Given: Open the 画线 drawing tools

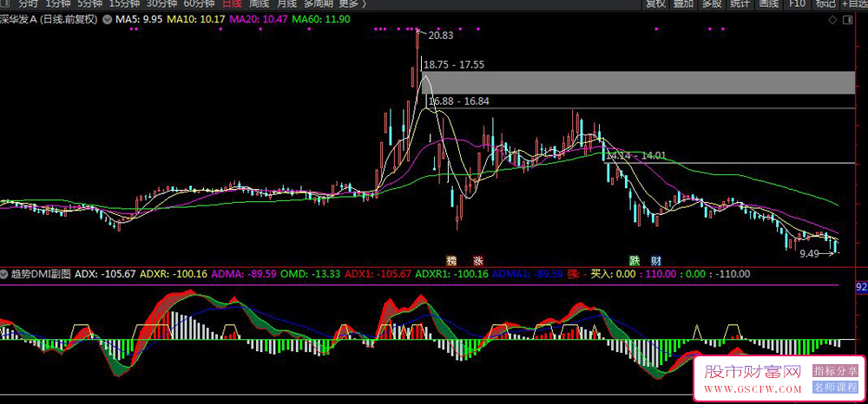Looking at the screenshot, I should click(768, 3).
